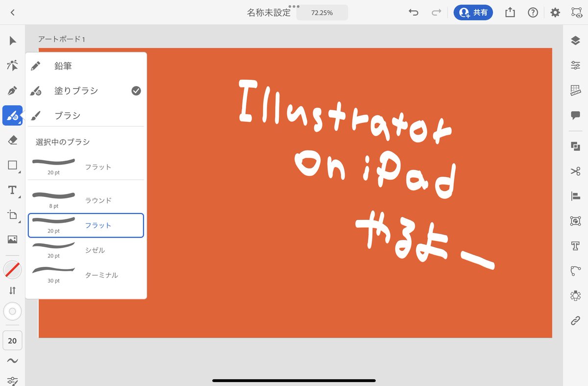Viewport: 588px width, 386px height.
Task: Click the 選択中のブラシ heading
Action: [63, 142]
